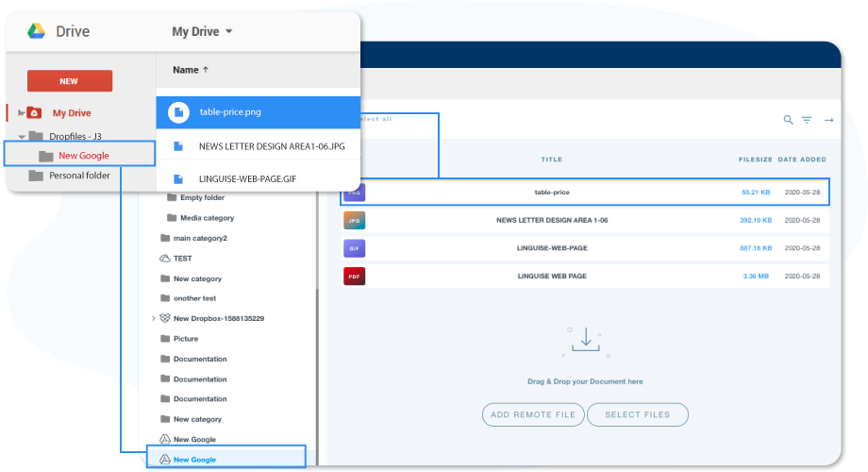Click the GIF file type icon
This screenshot has height=472, width=868.
355,248
